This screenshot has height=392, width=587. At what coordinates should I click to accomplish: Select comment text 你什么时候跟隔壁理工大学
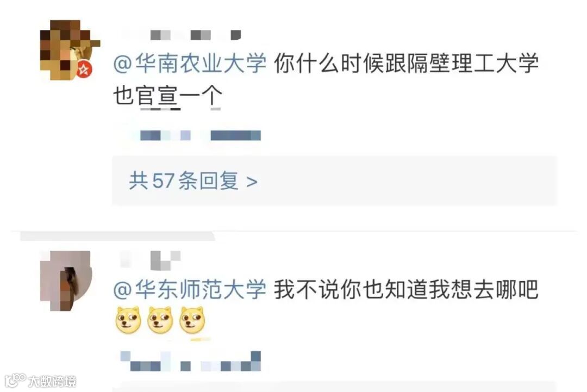click(406, 63)
